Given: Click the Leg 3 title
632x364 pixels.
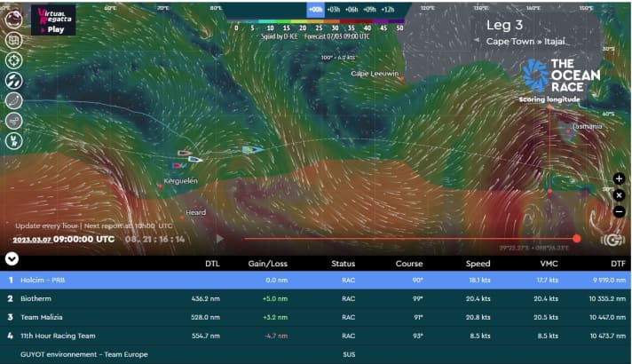Looking at the screenshot, I should click(x=504, y=26).
